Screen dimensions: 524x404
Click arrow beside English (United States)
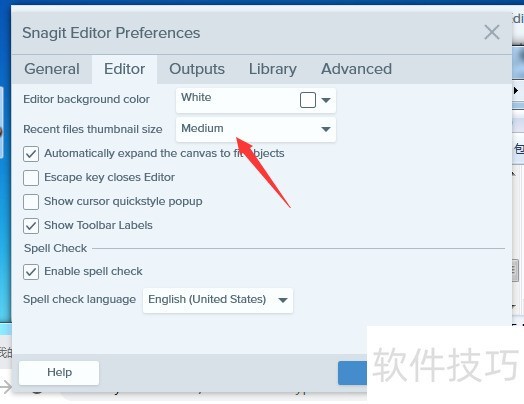[283, 300]
